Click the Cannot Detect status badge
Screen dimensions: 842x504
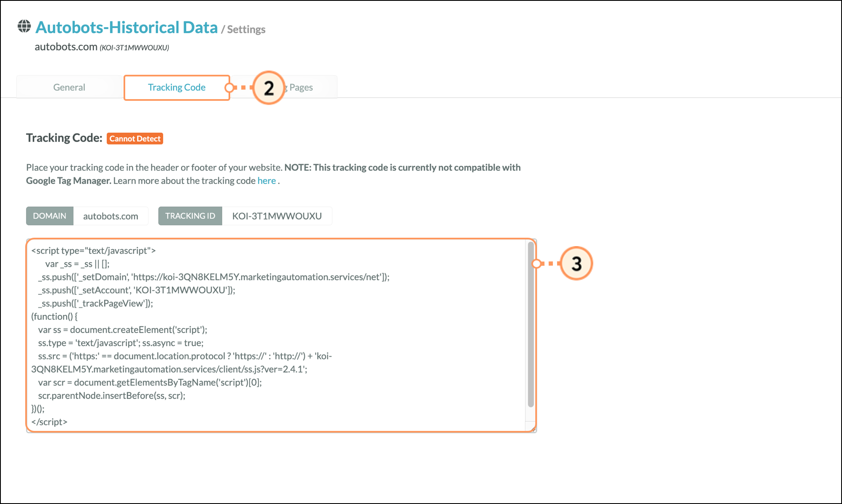click(x=135, y=139)
